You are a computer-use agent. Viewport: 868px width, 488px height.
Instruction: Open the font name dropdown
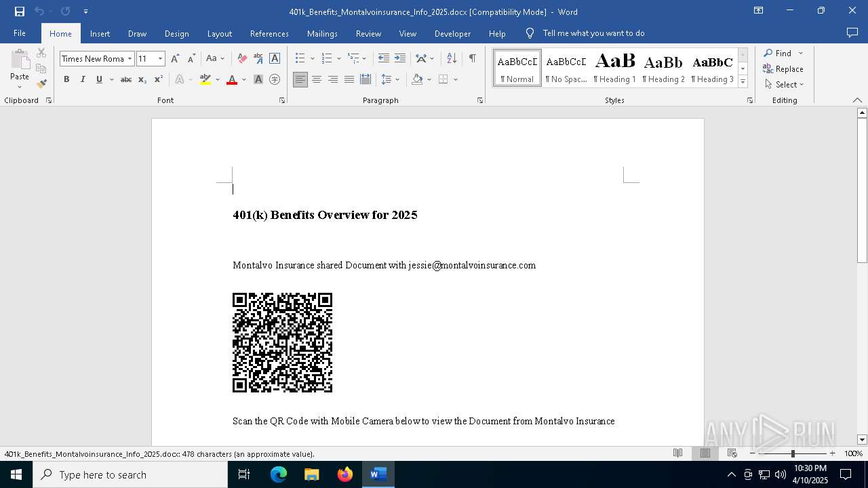pos(130,59)
